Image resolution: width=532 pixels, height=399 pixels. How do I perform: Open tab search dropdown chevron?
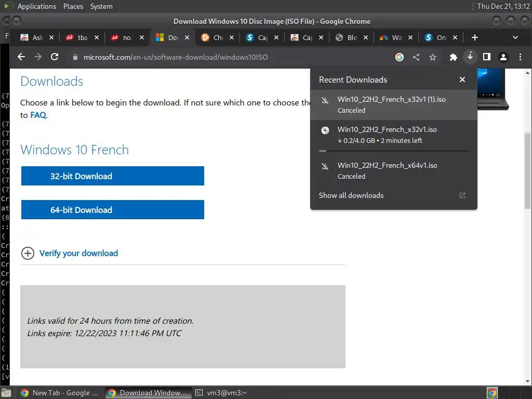[515, 37]
